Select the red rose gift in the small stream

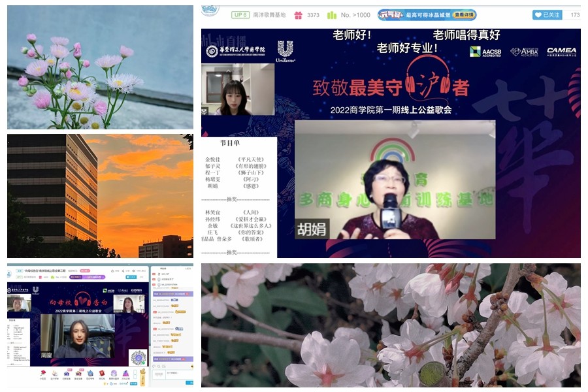click(x=43, y=373)
